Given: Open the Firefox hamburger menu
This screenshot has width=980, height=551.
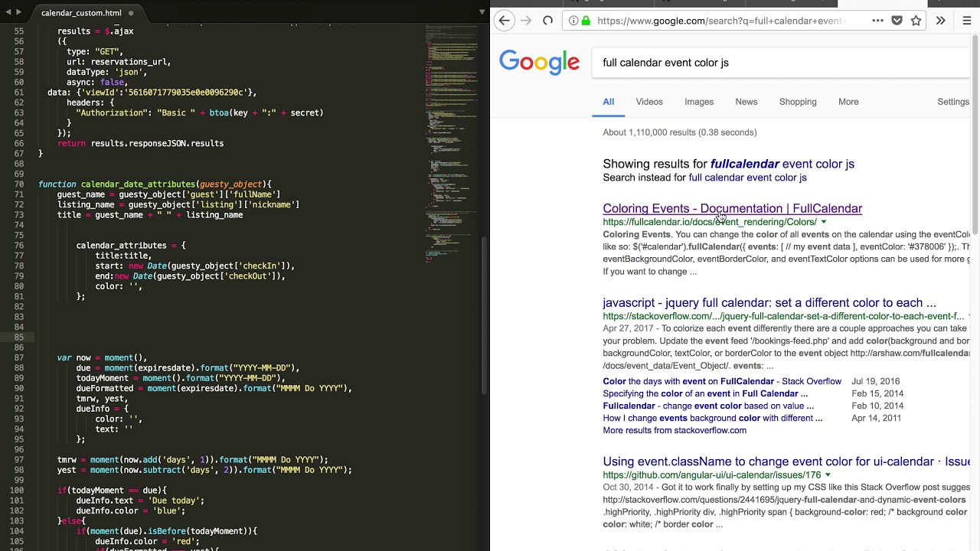Looking at the screenshot, I should [x=966, y=21].
